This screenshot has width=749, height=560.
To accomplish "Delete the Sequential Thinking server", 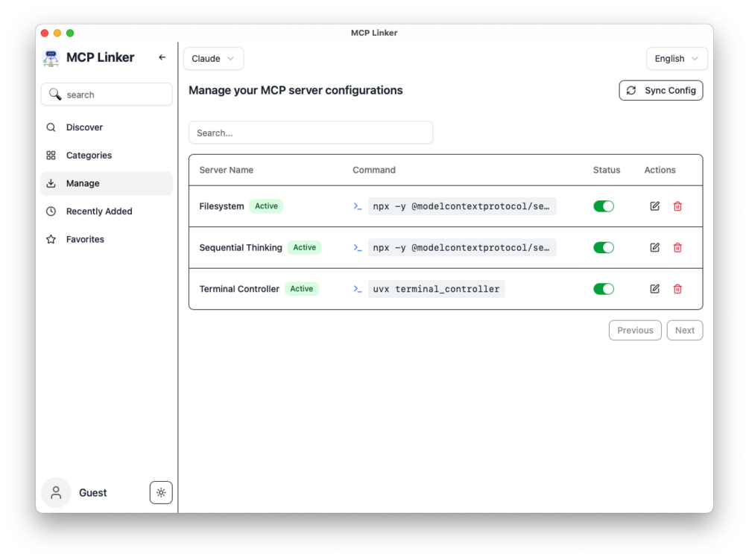I will [x=677, y=247].
